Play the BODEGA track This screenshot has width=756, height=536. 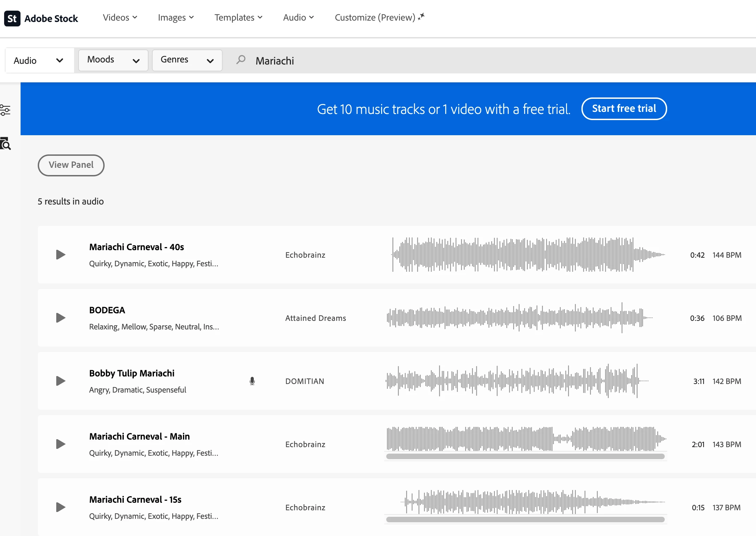(61, 318)
